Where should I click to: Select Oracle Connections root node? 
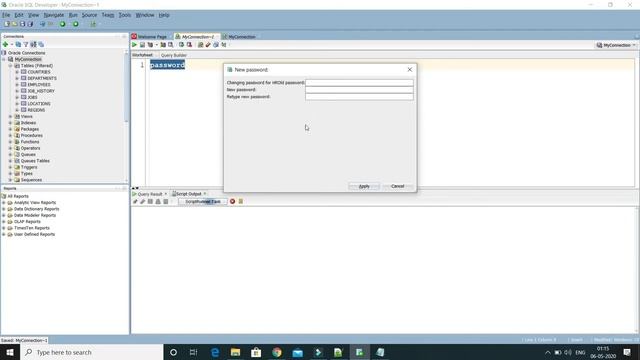coord(27,53)
